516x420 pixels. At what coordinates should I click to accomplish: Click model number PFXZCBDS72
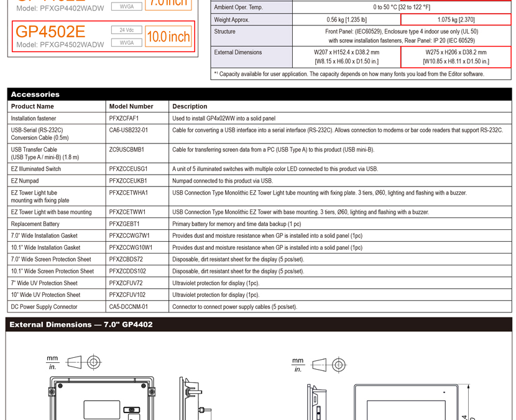126,260
